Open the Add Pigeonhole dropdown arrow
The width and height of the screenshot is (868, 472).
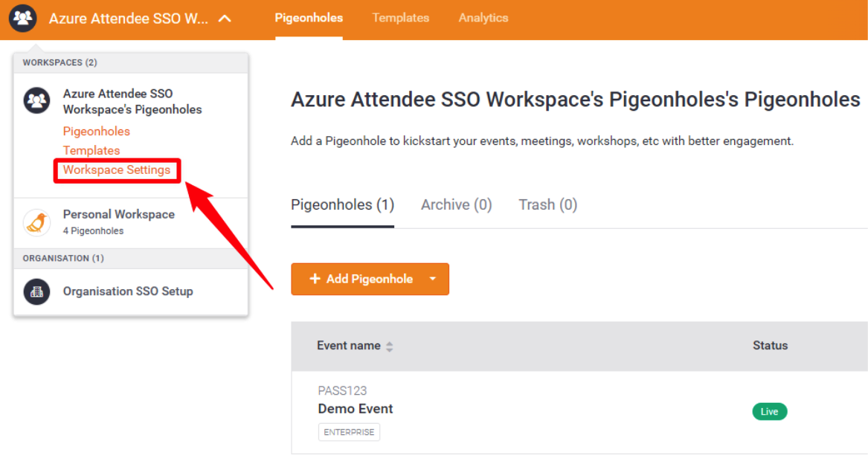tap(433, 279)
